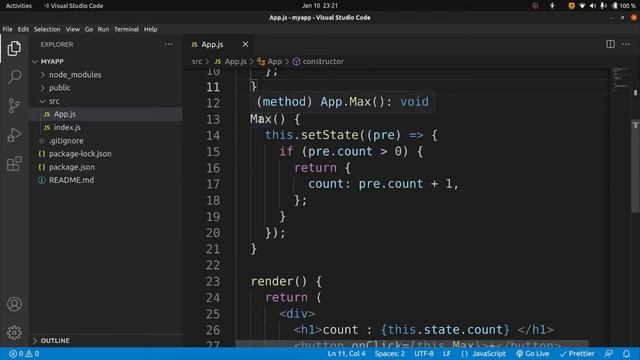Split the editor to the right
This screenshot has height=360, width=640.
610,44
